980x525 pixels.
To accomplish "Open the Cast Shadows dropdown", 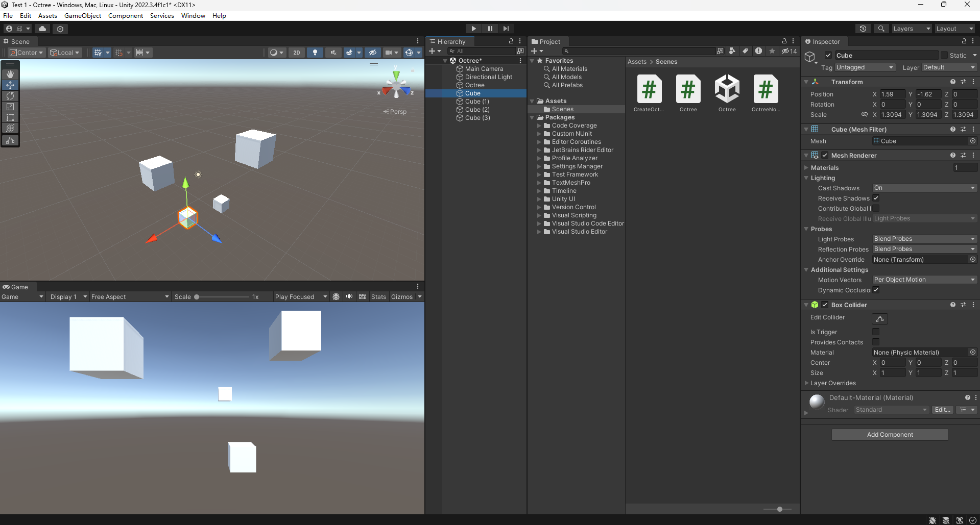I will 925,188.
